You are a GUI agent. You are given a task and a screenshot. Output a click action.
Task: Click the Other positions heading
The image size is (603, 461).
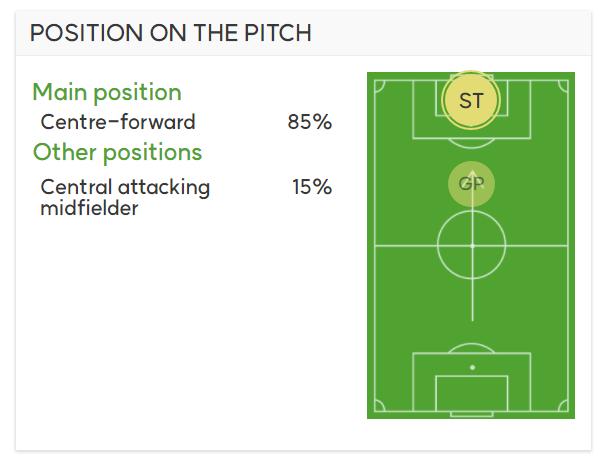coord(117,152)
